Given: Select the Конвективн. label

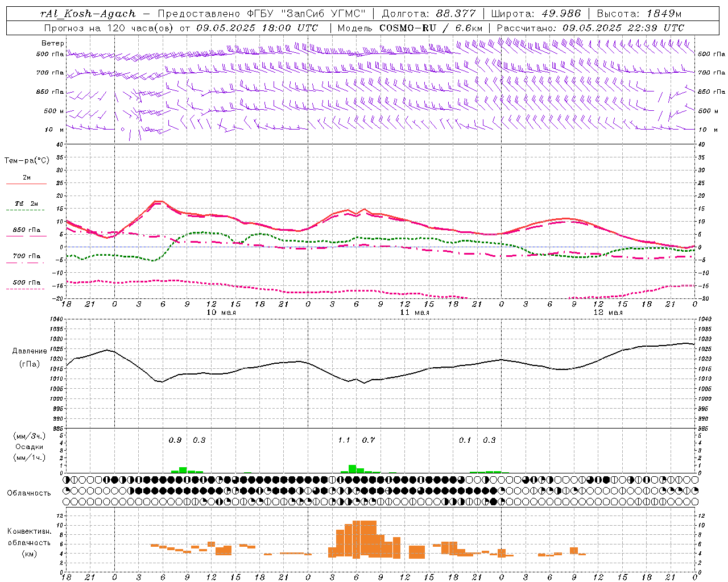Looking at the screenshot, I should (x=30, y=531).
